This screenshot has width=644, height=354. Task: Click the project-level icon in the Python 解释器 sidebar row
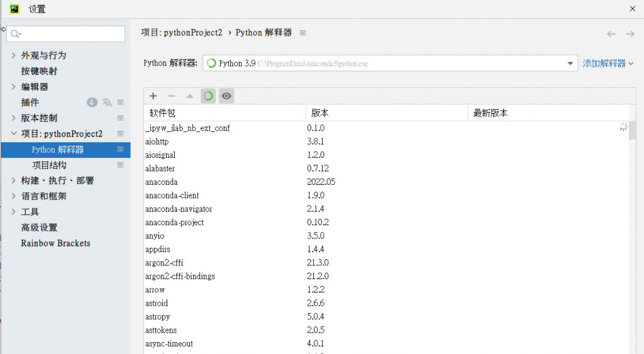tap(121, 150)
